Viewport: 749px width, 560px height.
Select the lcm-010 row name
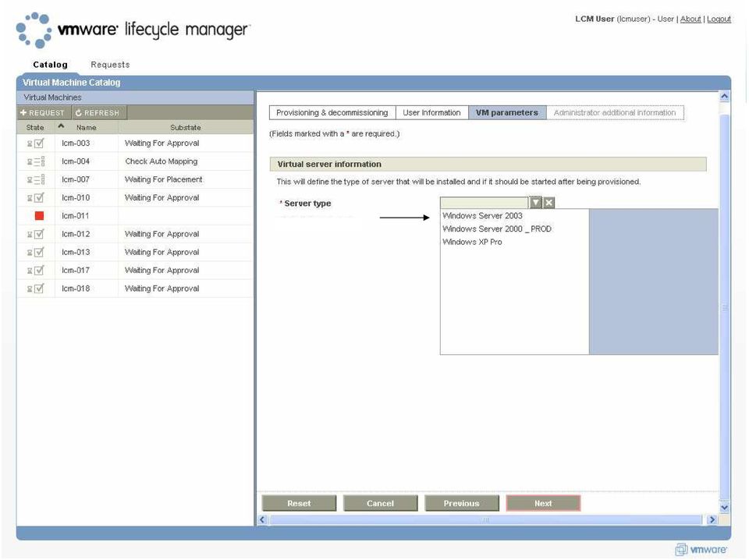(76, 197)
